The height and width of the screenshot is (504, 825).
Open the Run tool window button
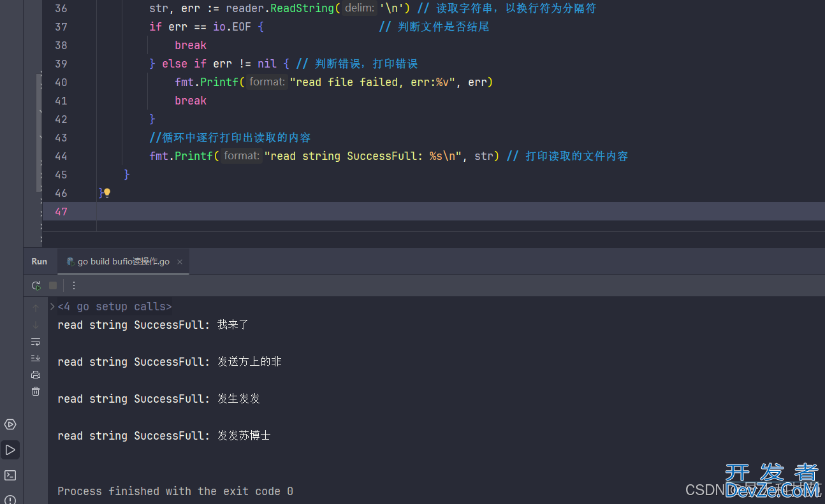[10, 450]
